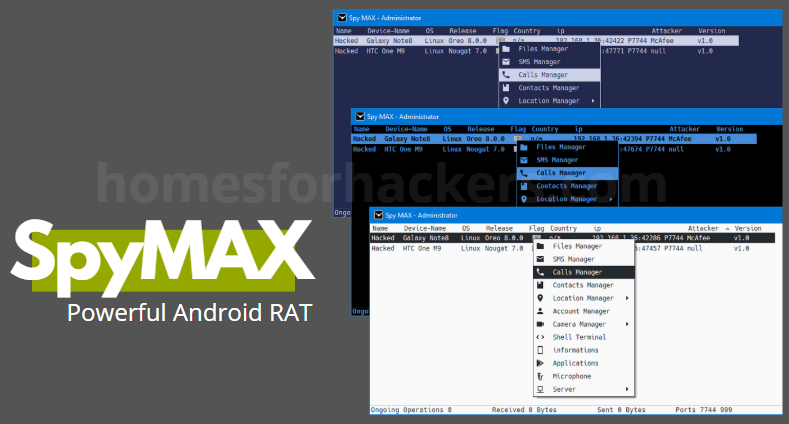Click the Applications play-store icon

540,363
